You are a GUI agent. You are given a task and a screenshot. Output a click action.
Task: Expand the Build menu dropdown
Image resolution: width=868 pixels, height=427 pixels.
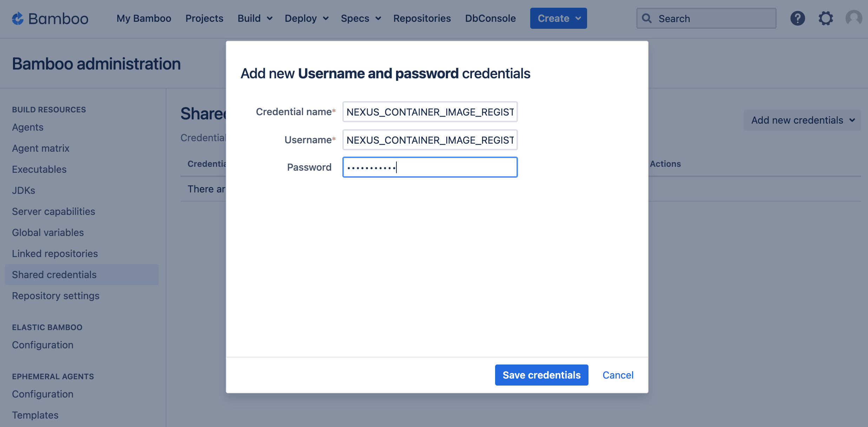(255, 18)
